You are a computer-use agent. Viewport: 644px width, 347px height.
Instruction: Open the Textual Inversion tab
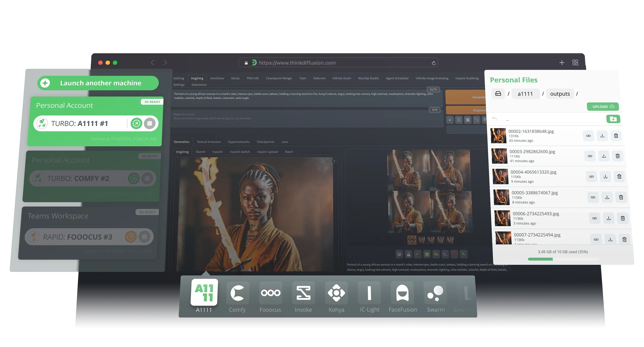click(209, 142)
